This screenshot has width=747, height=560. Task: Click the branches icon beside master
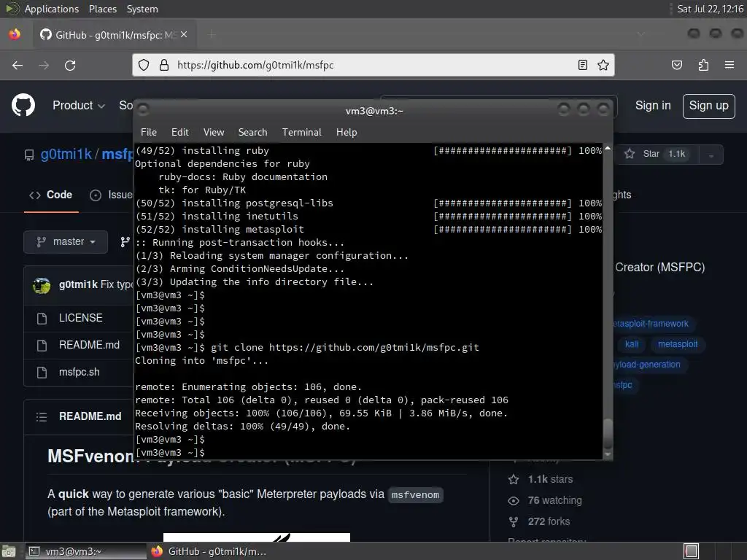coord(125,242)
